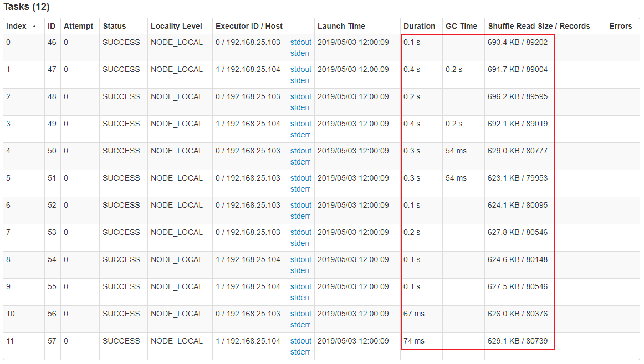
Task: Open stderr log for task ID 52
Action: click(x=300, y=216)
